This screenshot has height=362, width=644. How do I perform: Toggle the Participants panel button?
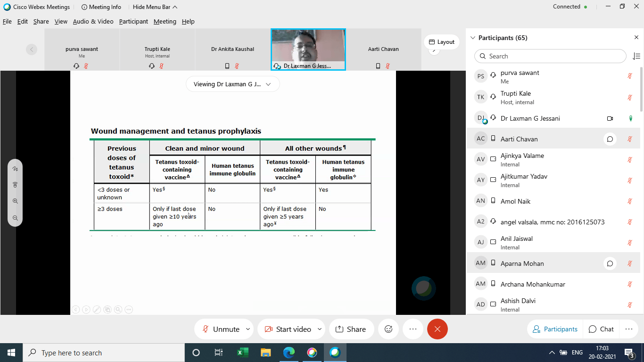coord(555,329)
